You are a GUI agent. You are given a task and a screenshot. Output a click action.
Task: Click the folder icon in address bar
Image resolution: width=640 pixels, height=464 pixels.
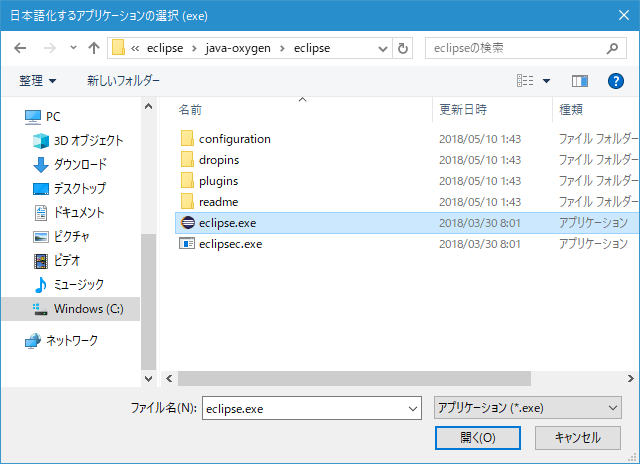click(118, 48)
